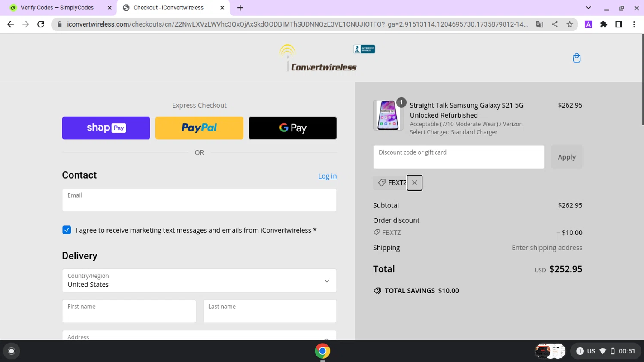The height and width of the screenshot is (362, 644).
Task: Toggle the browser side panel
Action: click(619, 24)
